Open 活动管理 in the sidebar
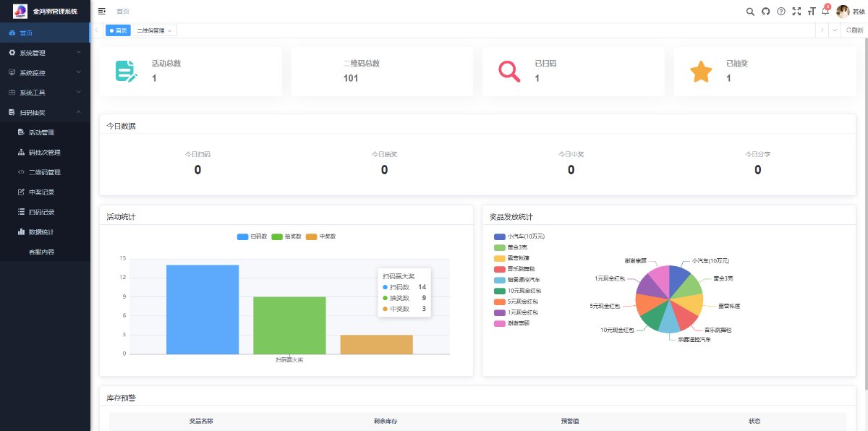Screen dimensions: 868x431 point(45,132)
